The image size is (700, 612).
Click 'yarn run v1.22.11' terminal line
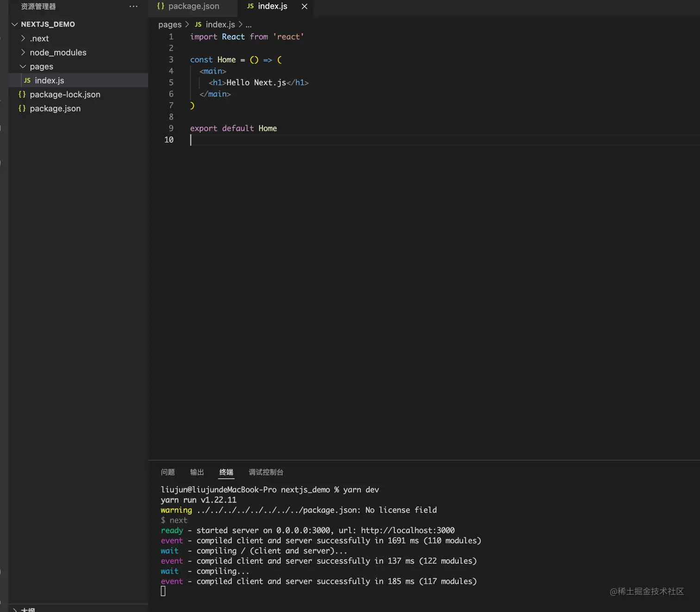click(199, 500)
